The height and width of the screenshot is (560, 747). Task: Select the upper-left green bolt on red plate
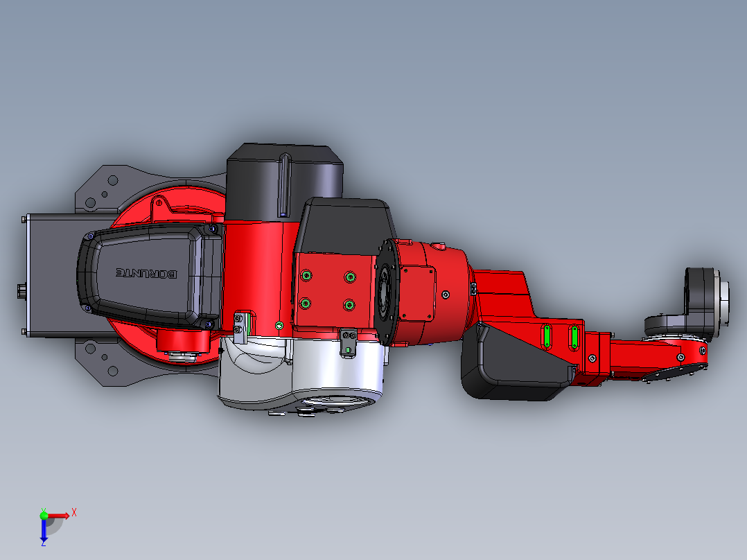pos(306,275)
